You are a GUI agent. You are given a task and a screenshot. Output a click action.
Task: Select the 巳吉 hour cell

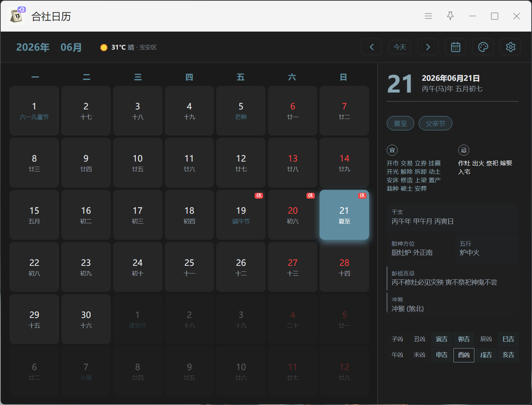click(x=508, y=339)
